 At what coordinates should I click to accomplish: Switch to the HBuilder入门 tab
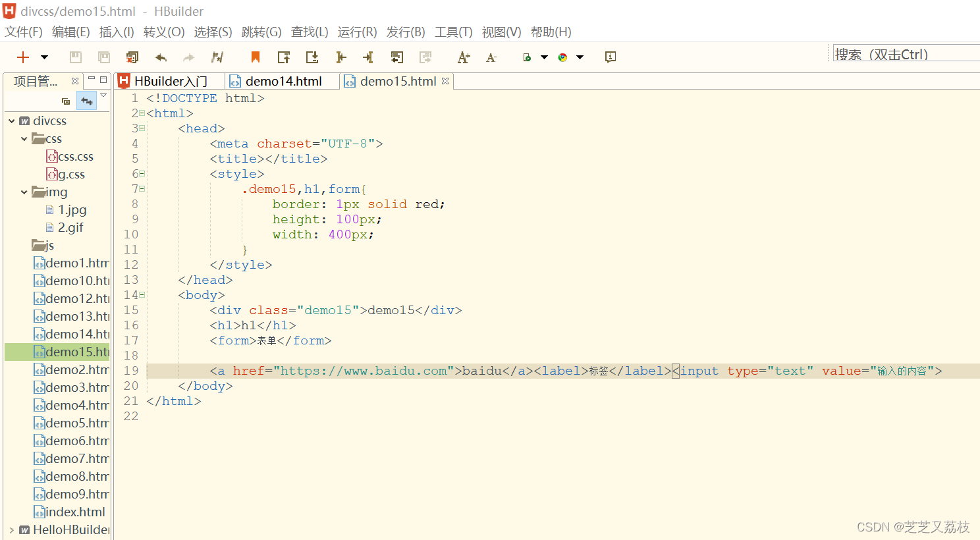170,81
